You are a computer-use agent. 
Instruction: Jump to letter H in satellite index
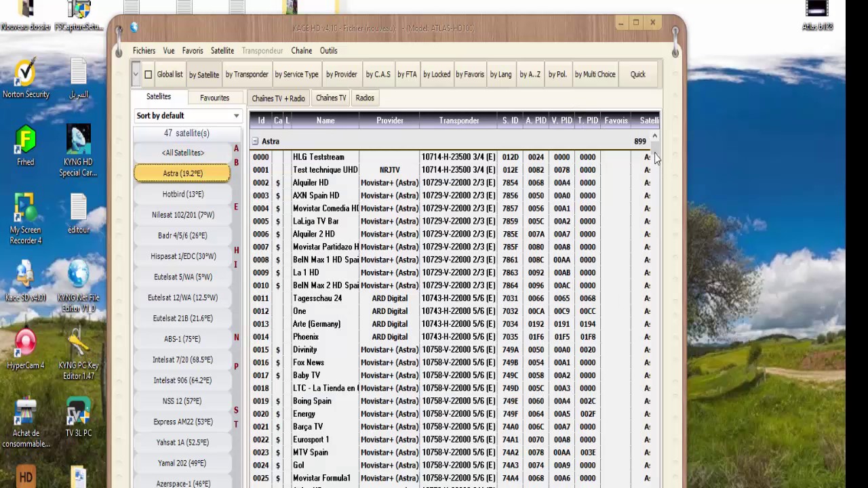237,251
